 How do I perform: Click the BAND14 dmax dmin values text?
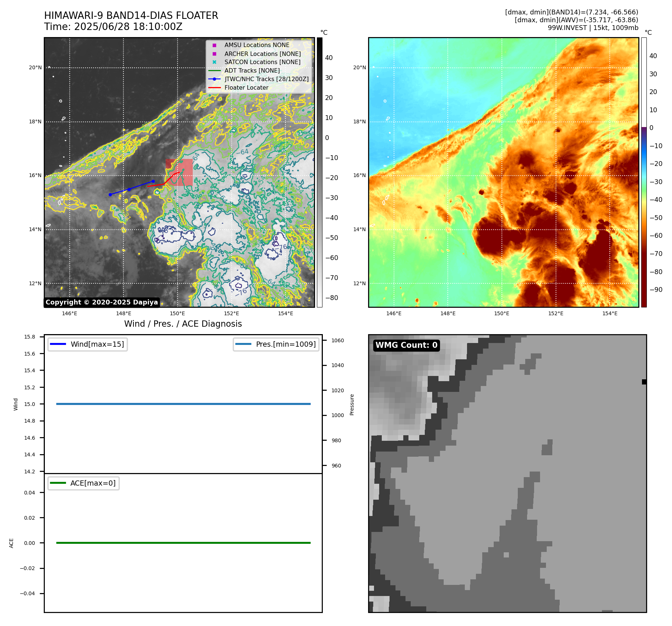[x=572, y=12]
